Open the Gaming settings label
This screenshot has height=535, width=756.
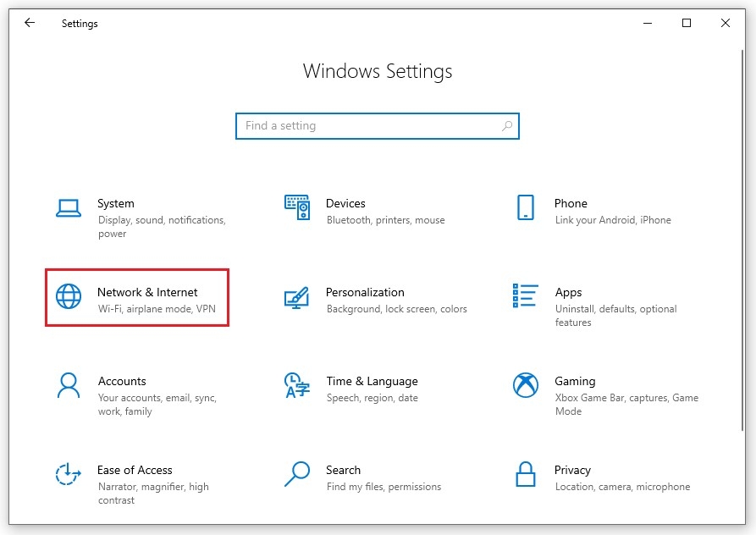point(575,381)
